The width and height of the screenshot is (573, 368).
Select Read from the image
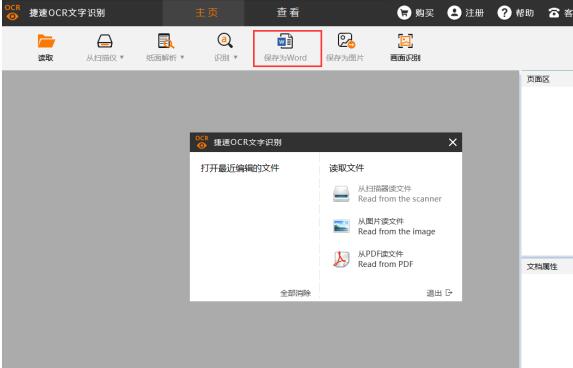click(396, 231)
